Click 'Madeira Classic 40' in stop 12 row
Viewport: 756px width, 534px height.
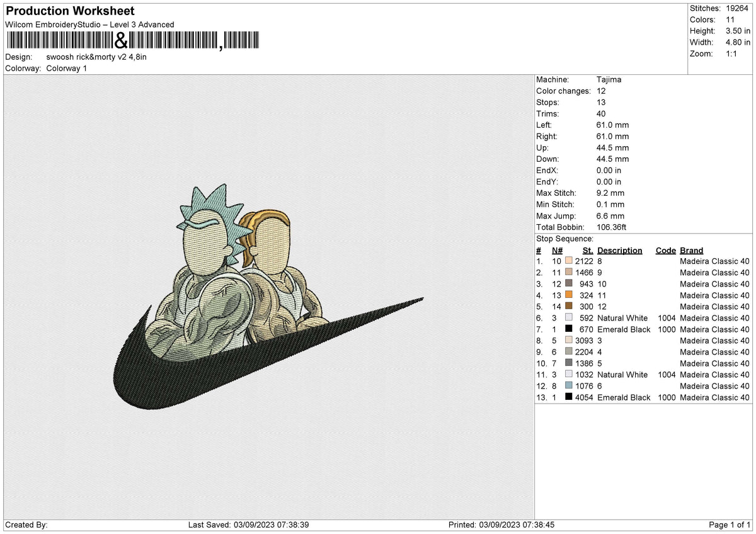714,385
